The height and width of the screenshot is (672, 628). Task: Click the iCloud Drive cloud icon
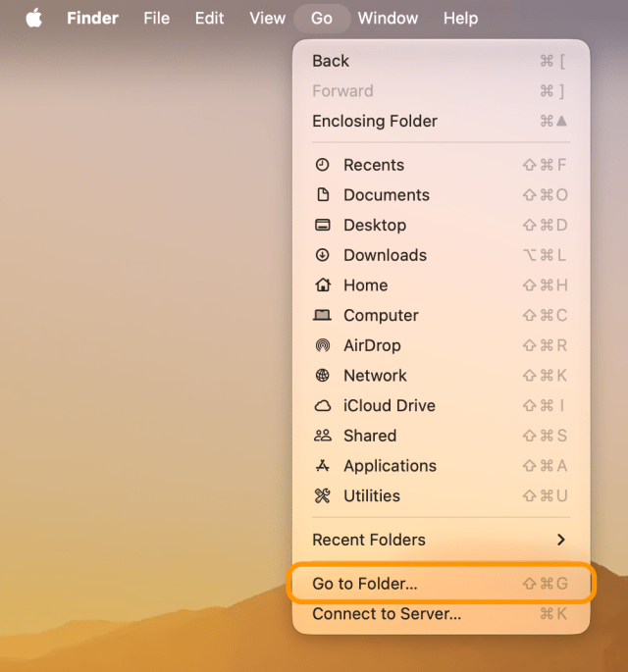tap(323, 405)
